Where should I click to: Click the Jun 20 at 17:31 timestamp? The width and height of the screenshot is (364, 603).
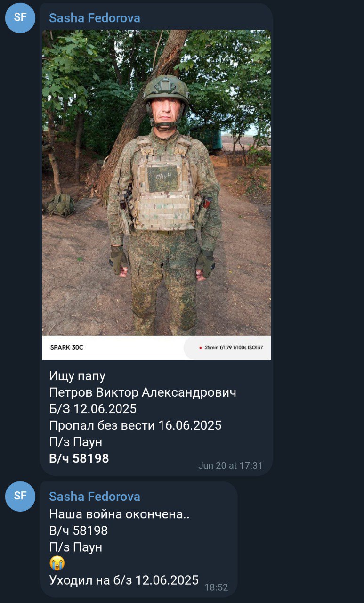230,465
